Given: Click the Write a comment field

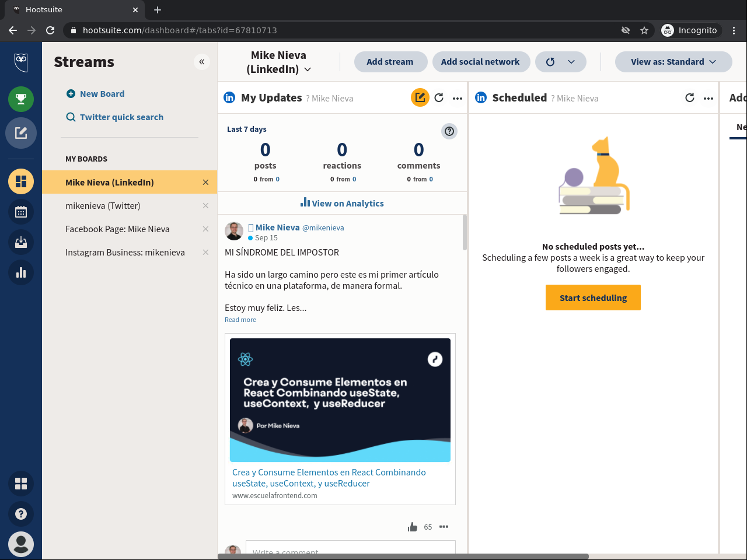Looking at the screenshot, I should (x=351, y=548).
